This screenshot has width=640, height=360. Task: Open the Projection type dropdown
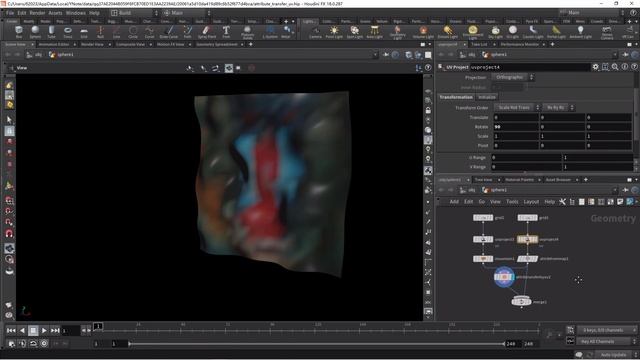point(513,77)
